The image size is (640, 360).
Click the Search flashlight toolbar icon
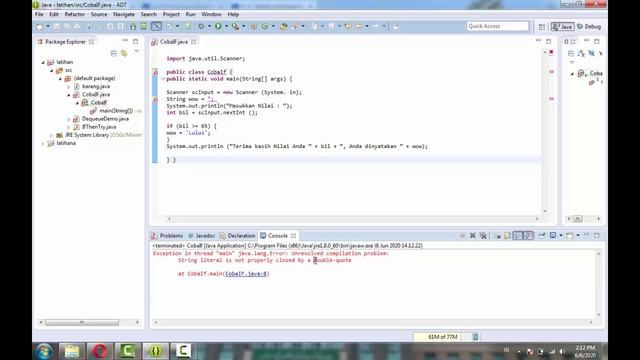(x=295, y=27)
